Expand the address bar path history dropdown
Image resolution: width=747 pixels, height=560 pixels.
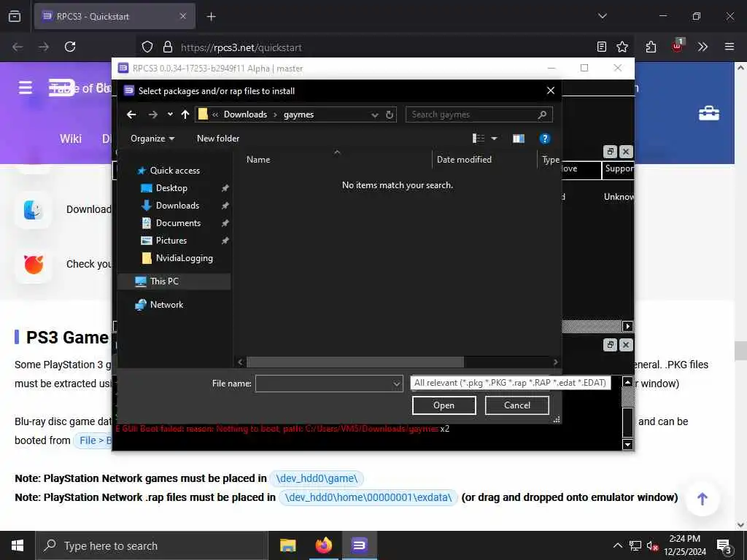click(x=375, y=114)
